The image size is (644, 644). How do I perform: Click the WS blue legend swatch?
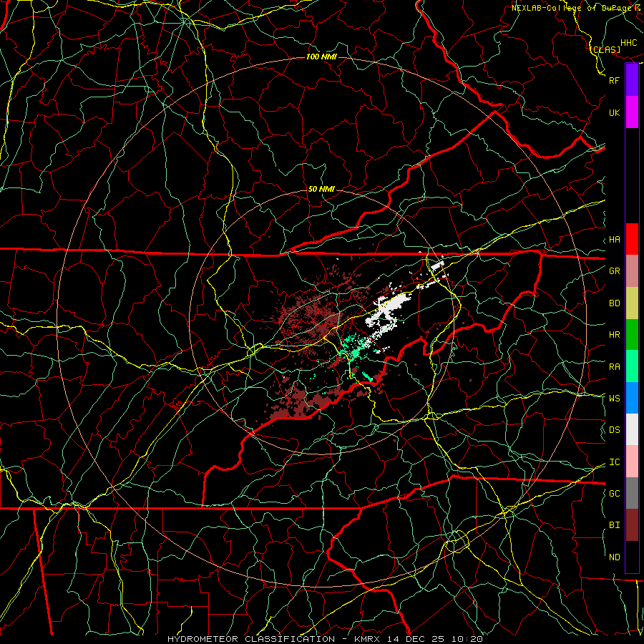(x=632, y=398)
